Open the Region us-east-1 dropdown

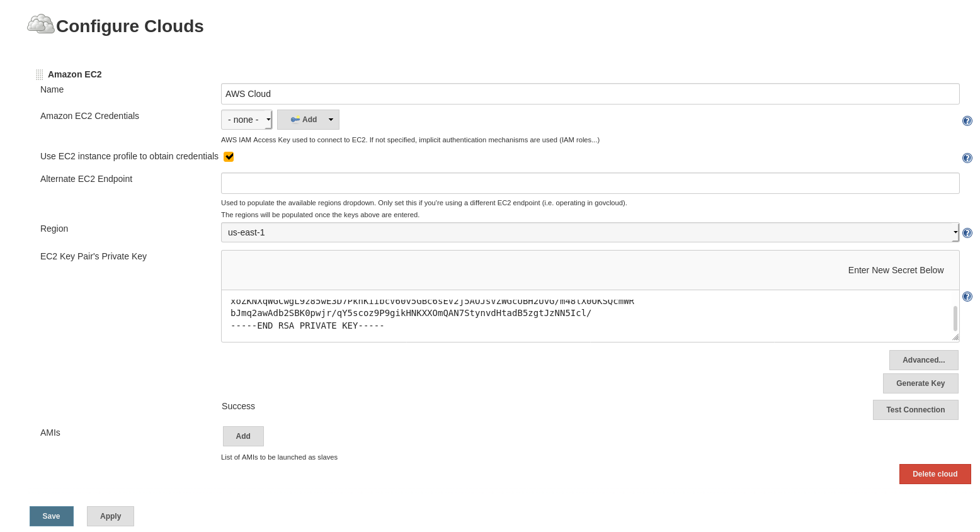[590, 232]
